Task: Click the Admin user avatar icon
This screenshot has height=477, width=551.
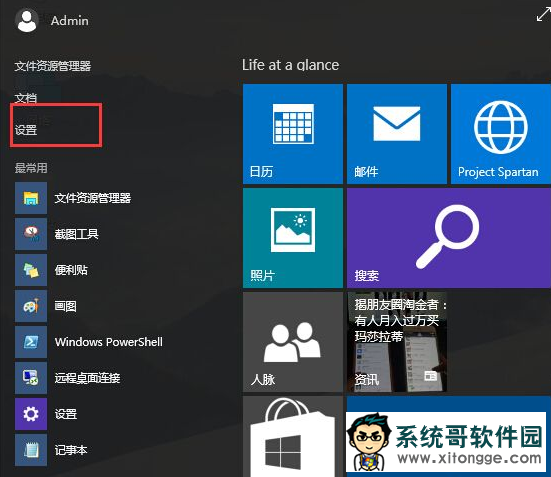Action: tap(27, 20)
